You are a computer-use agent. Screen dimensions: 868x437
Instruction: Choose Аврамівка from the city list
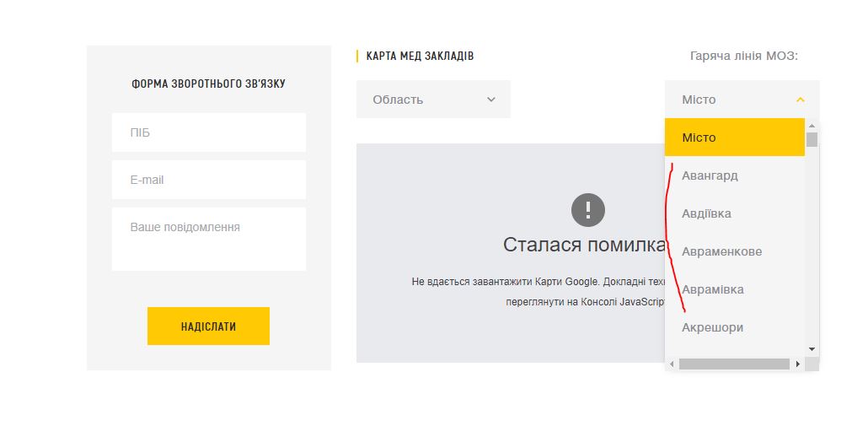click(712, 289)
